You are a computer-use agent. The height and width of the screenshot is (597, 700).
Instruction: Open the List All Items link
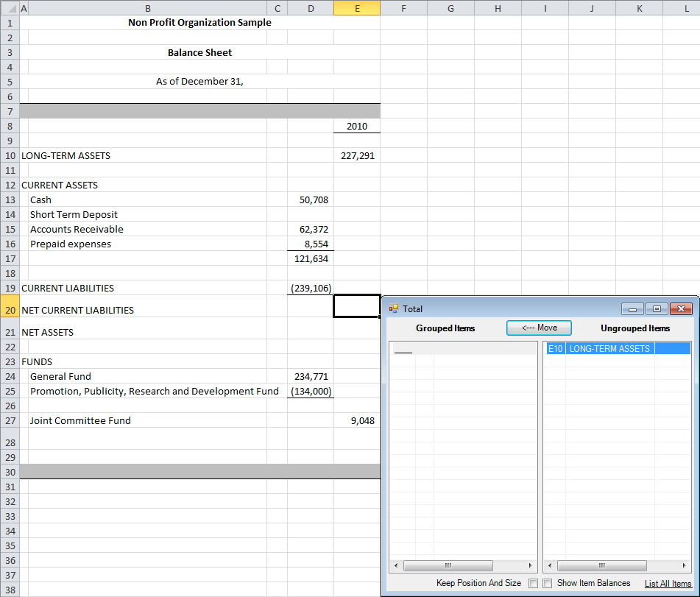(x=668, y=583)
